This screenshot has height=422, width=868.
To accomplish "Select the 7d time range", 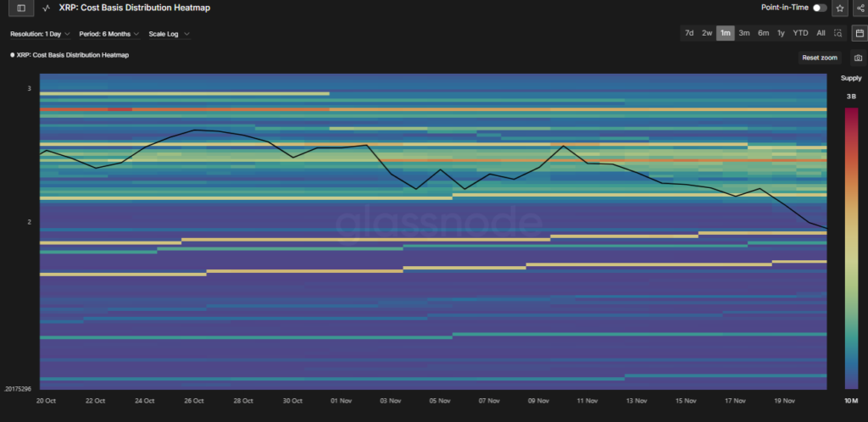I will pyautogui.click(x=689, y=33).
